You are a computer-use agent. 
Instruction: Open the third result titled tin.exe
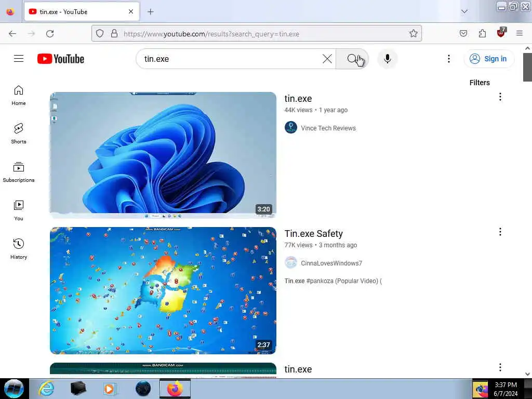pos(298,369)
